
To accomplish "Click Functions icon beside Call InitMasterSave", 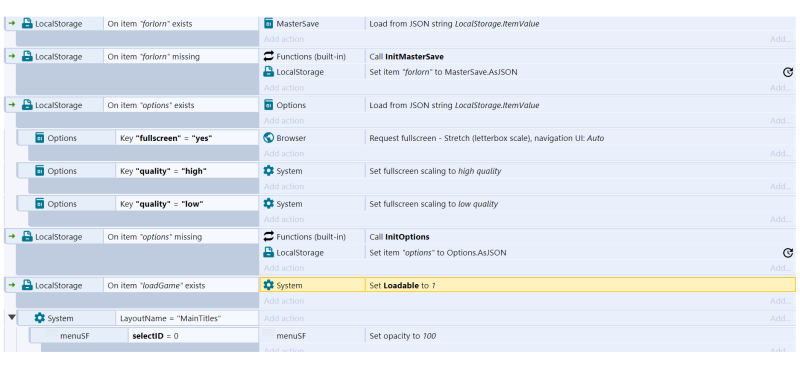I will click(x=268, y=57).
